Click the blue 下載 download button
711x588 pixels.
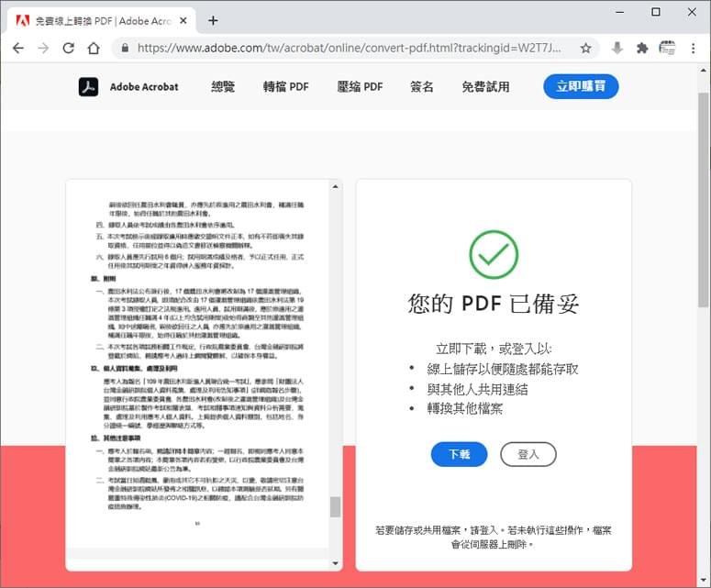pyautogui.click(x=459, y=454)
